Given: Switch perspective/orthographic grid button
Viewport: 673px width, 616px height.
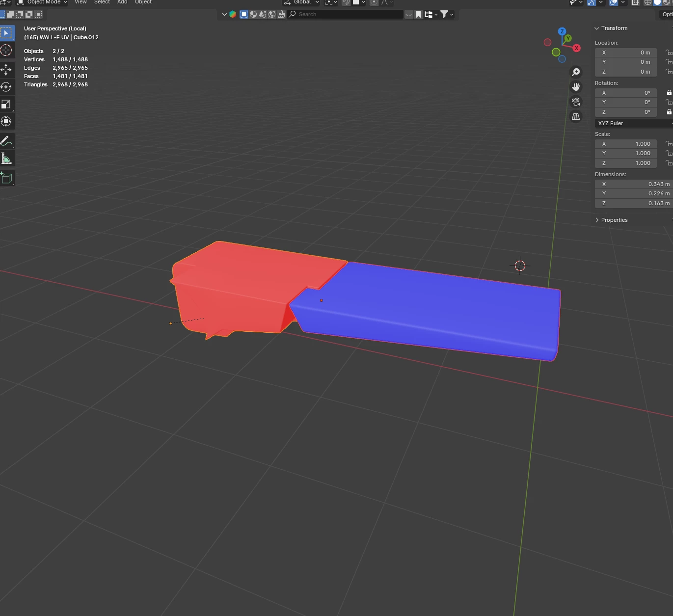Looking at the screenshot, I should 576,117.
